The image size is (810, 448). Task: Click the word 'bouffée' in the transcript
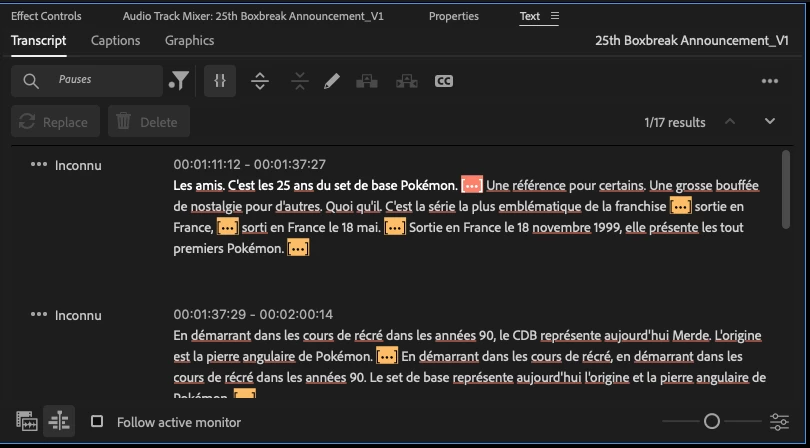(x=737, y=185)
